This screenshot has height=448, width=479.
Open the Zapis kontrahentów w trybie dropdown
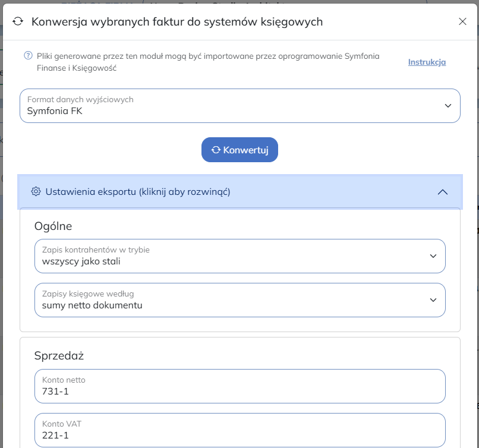(x=238, y=256)
